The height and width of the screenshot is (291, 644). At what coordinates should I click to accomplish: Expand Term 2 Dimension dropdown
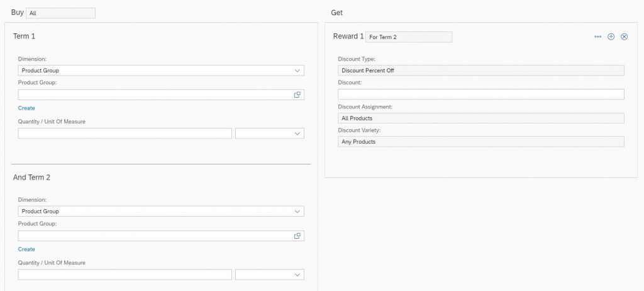coord(297,211)
